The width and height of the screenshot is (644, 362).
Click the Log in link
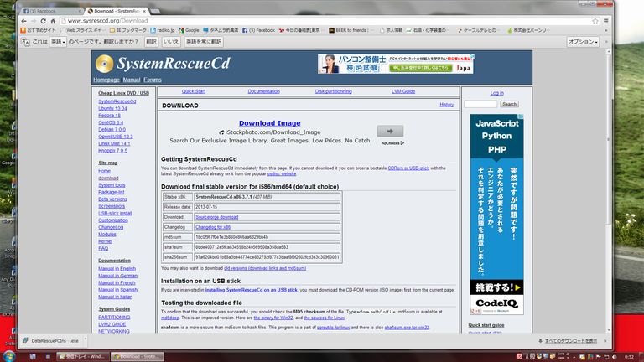(496, 93)
